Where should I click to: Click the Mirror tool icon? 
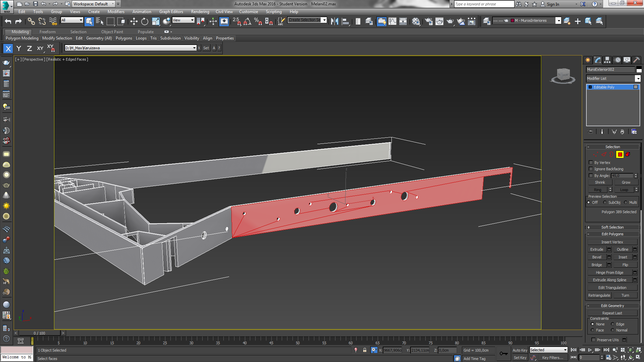[x=334, y=21]
